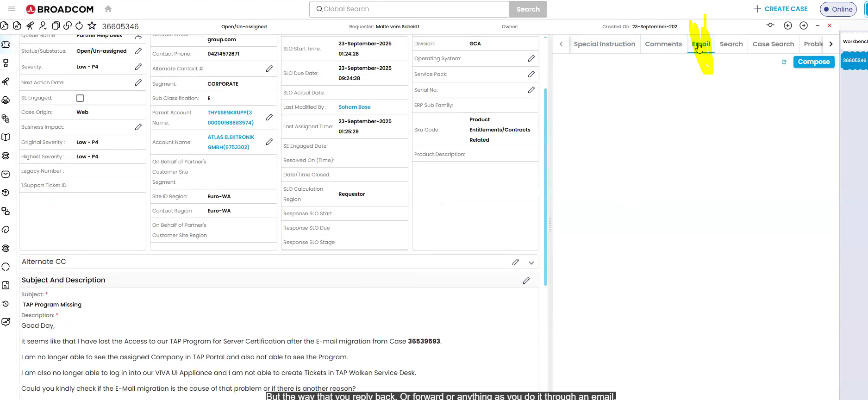Screen dimensions: 868x400
Task: Tick the SE Engaged checkbox
Action: pyautogui.click(x=80, y=98)
